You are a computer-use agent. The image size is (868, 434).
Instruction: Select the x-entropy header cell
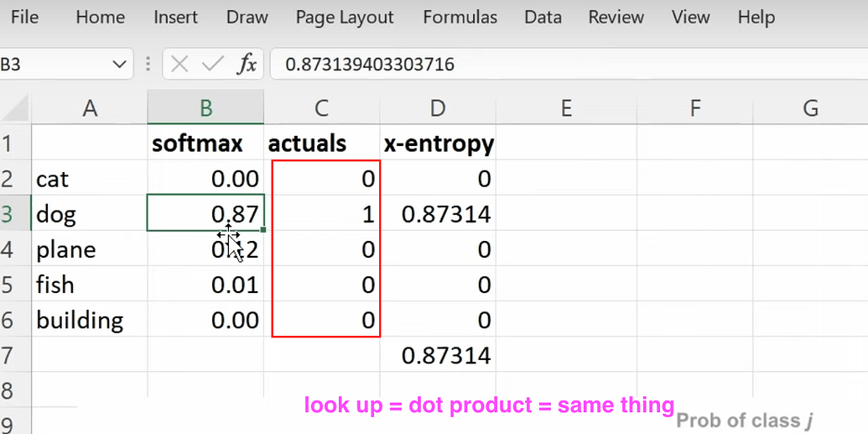click(x=438, y=144)
